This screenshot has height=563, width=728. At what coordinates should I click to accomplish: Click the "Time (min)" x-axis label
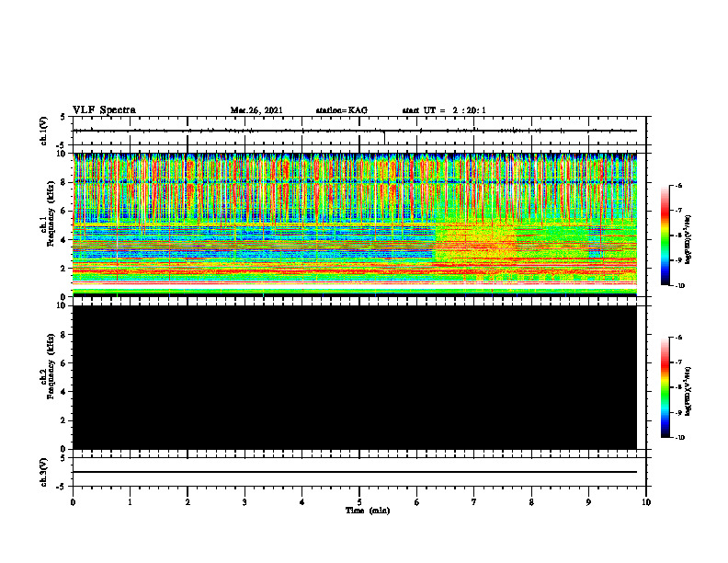[368, 511]
